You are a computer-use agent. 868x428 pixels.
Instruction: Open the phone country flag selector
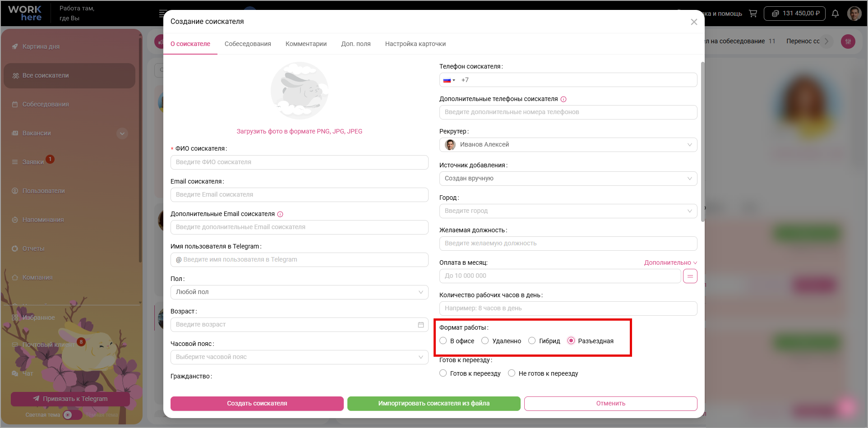pos(449,80)
